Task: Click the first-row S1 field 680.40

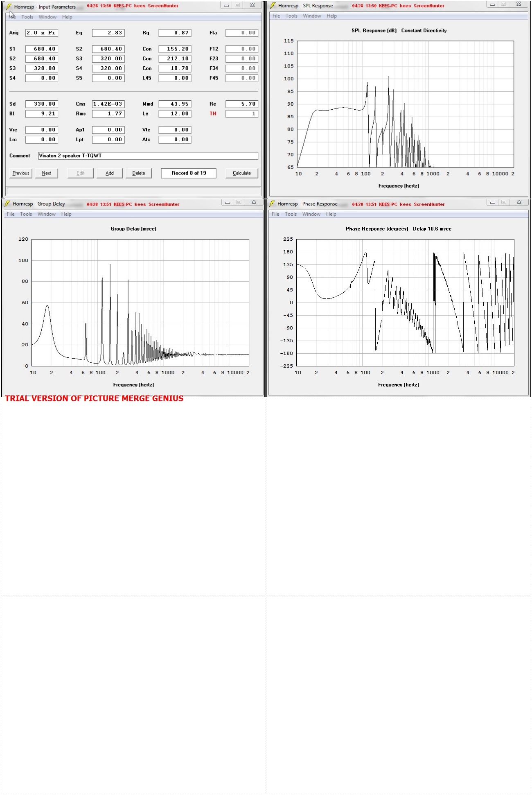Action: [42, 49]
